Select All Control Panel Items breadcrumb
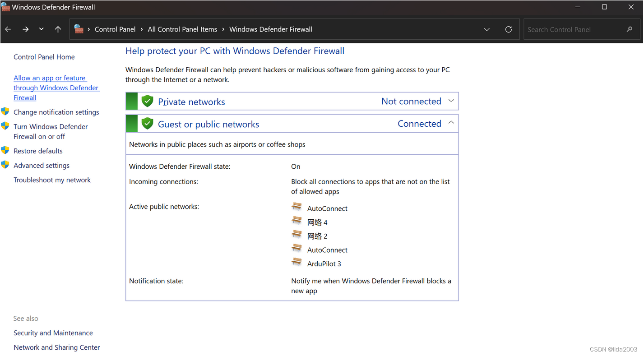644x356 pixels. [182, 29]
